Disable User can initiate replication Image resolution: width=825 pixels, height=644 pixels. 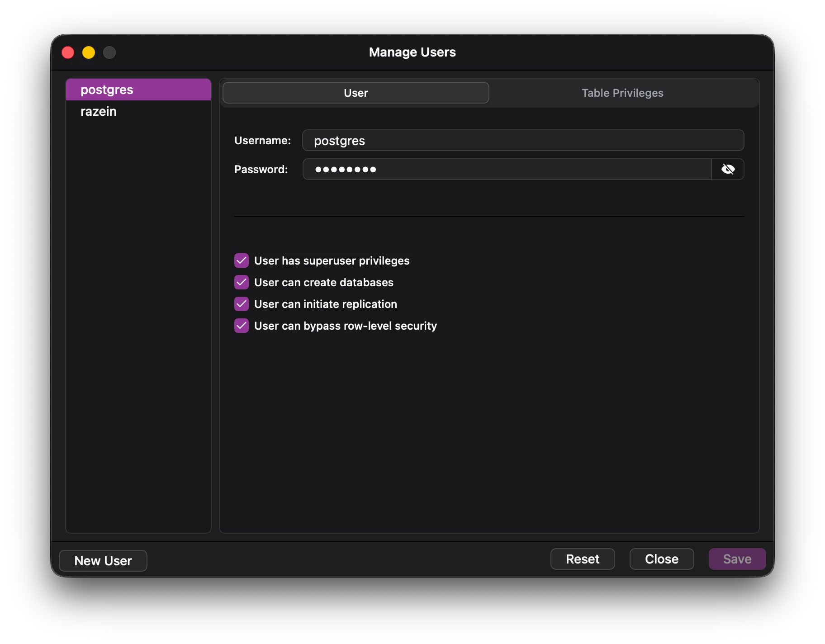coord(242,304)
